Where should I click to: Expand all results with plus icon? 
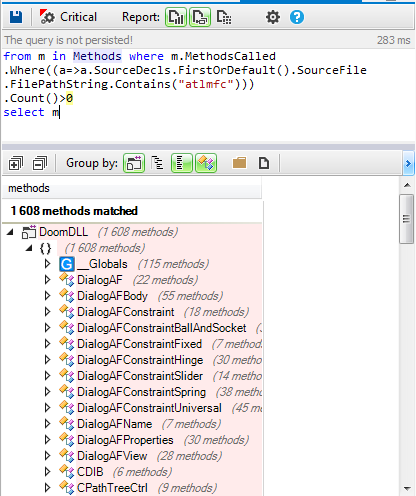tap(16, 163)
